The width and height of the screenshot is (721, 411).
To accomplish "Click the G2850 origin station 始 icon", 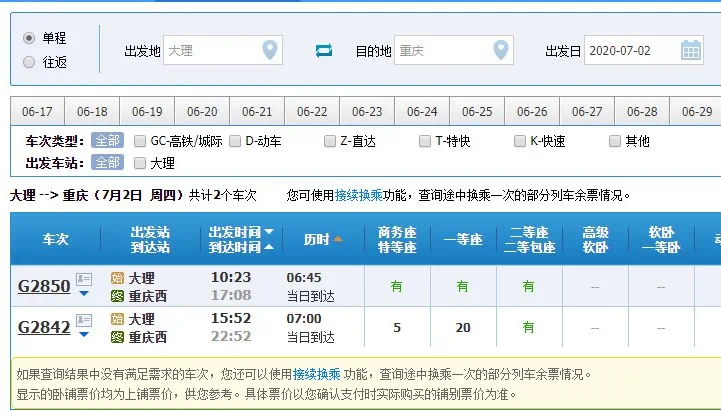I will pyautogui.click(x=117, y=278).
